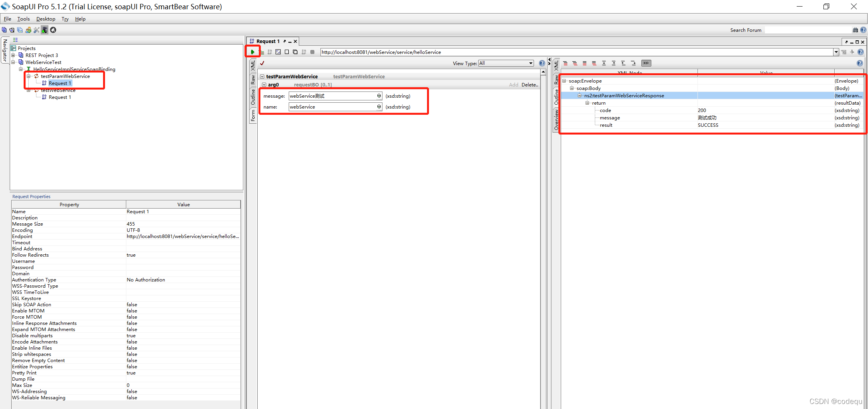Open the endpoint URL dropdown arrow
The width and height of the screenshot is (868, 409).
[836, 52]
